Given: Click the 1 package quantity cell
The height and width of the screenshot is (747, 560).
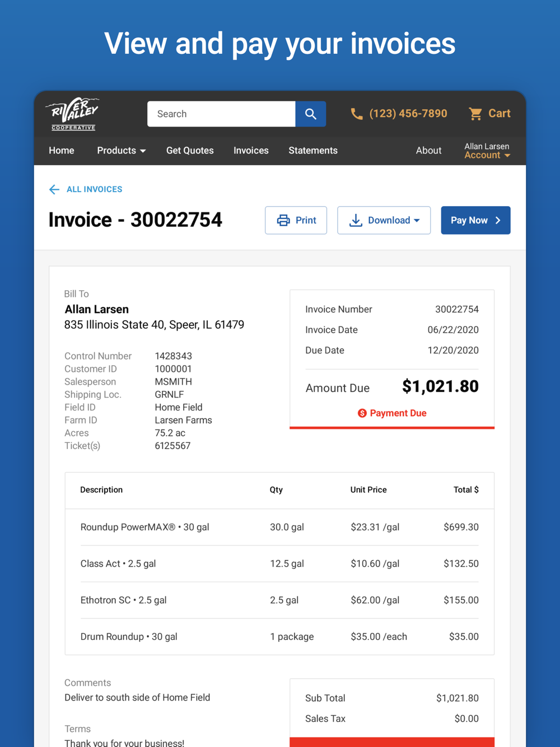Looking at the screenshot, I should pos(292,637).
